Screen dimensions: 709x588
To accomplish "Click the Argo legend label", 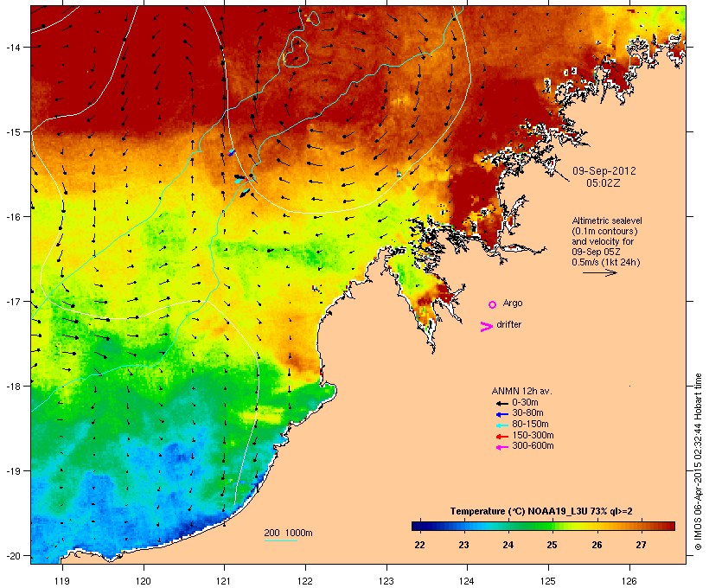I will coord(513,303).
